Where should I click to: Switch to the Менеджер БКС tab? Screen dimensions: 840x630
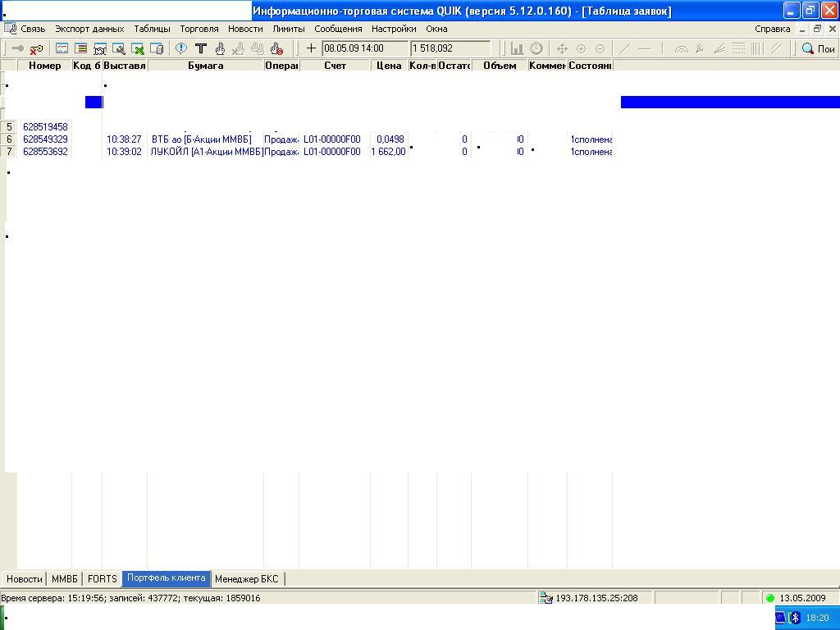click(x=246, y=578)
